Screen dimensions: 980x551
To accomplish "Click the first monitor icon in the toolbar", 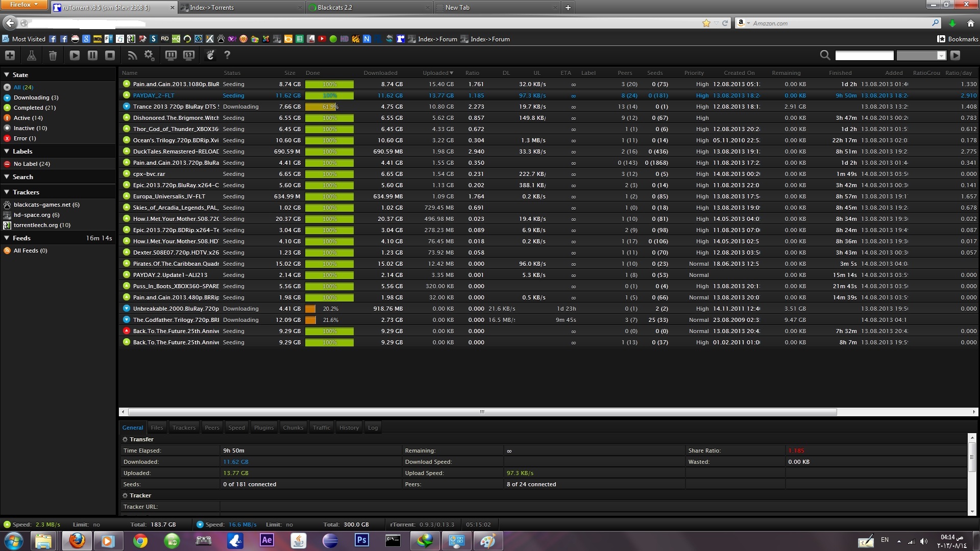I will [x=171, y=55].
